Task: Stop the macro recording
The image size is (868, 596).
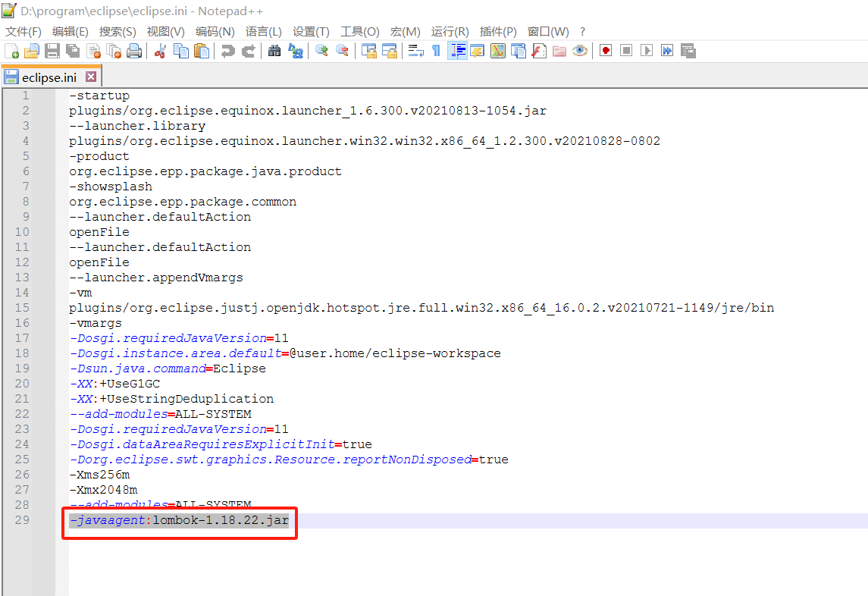Action: click(625, 51)
